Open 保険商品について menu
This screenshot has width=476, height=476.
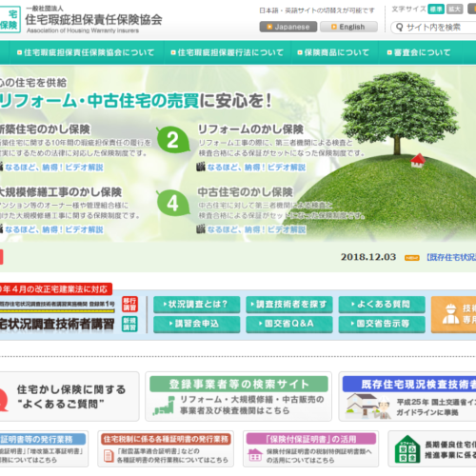(x=333, y=52)
